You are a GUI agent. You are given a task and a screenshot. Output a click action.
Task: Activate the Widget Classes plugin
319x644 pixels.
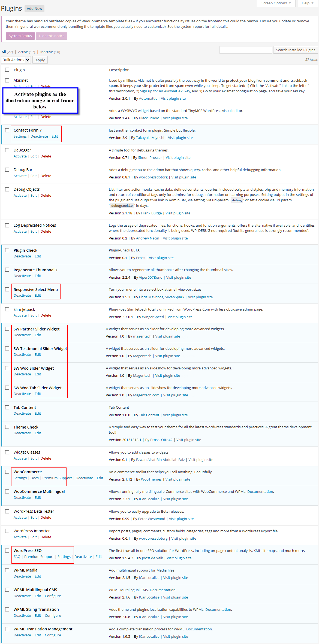20,458
